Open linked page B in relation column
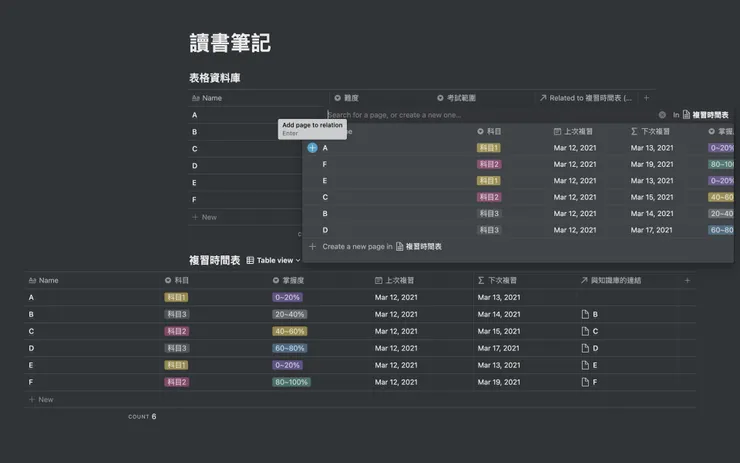Image resolution: width=740 pixels, height=463 pixels. (589, 314)
